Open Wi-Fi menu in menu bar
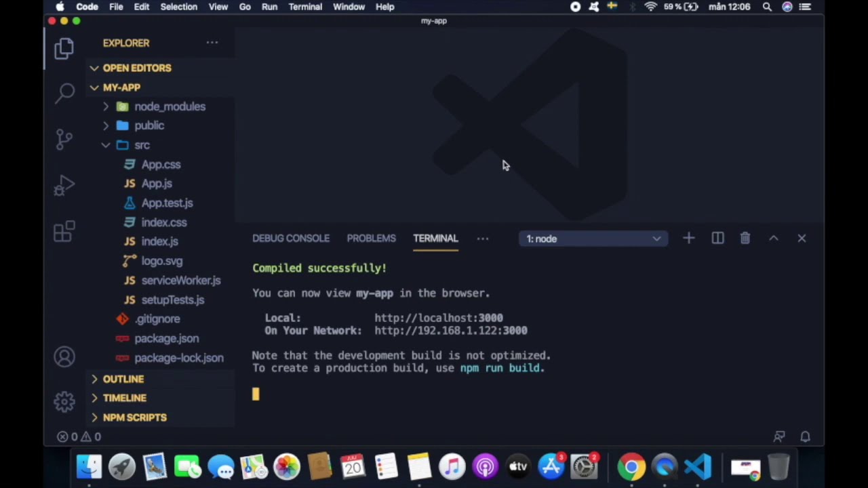 [650, 7]
